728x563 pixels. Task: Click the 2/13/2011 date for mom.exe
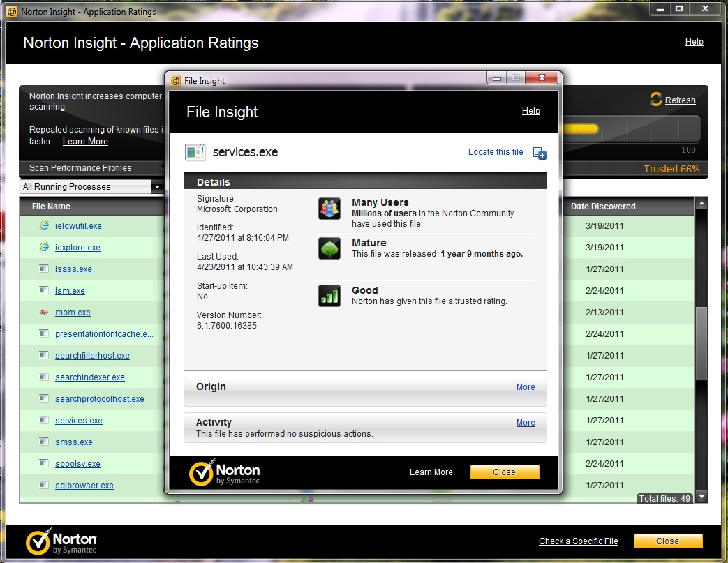point(604,313)
